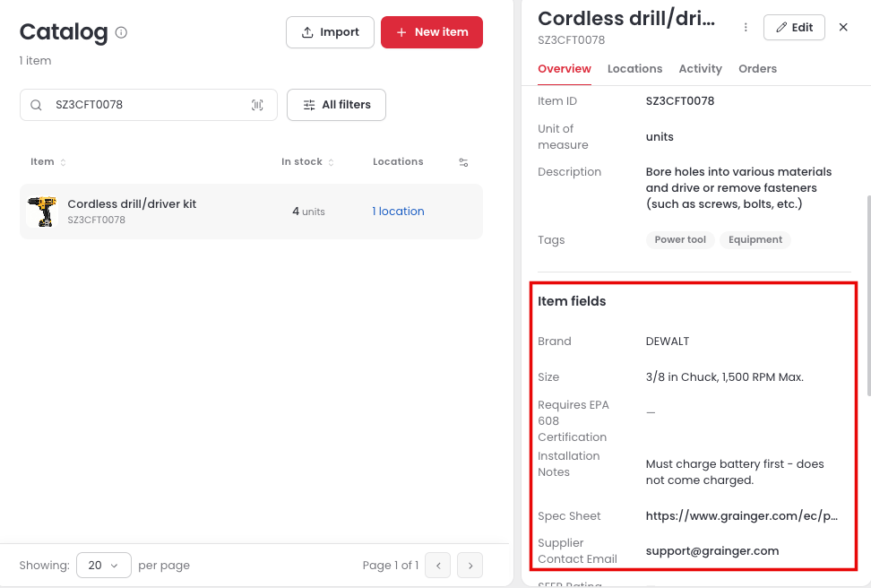Screen dimensions: 871x588
Task: Click the support@grainger.com email
Action: point(712,551)
